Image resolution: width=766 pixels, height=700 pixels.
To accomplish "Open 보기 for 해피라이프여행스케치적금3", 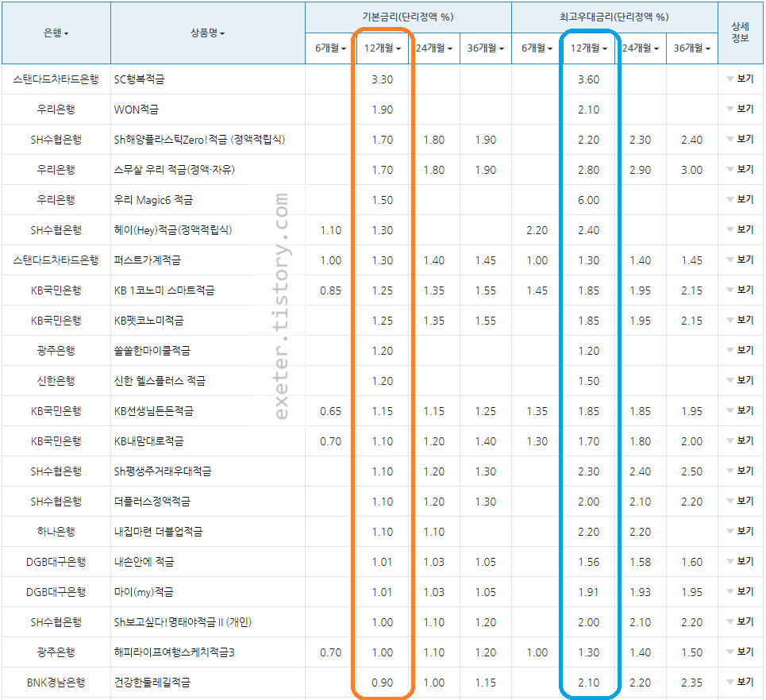I will [x=740, y=652].
